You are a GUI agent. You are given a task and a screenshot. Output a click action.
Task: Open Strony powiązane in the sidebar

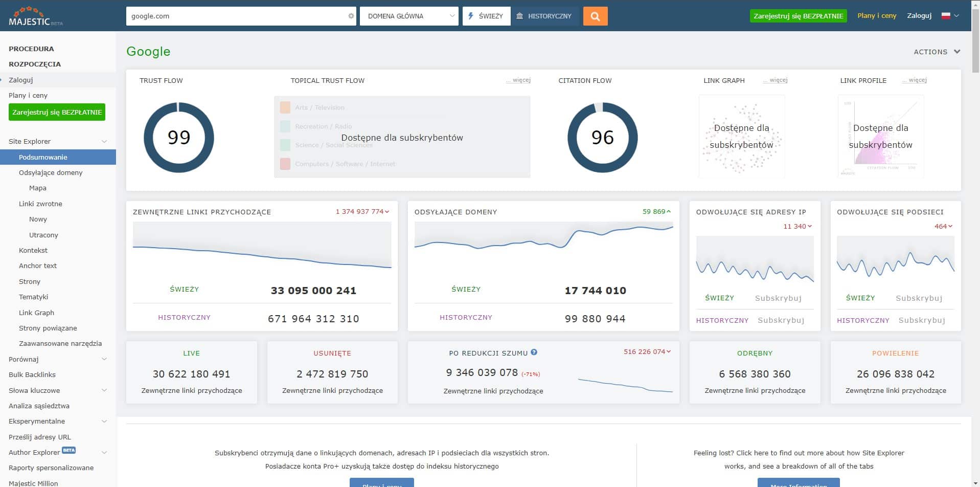(48, 328)
